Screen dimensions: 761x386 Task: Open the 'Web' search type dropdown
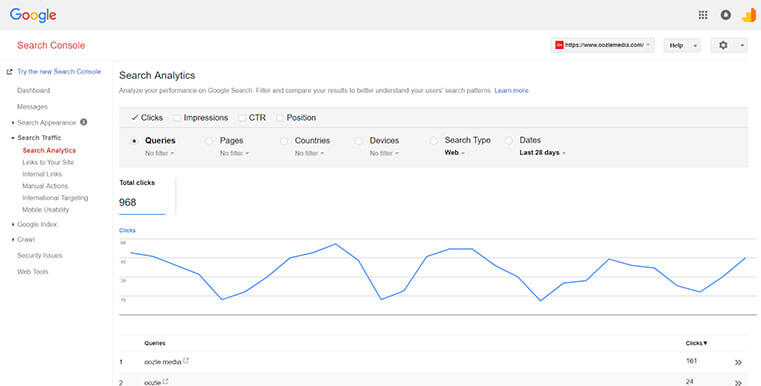click(x=455, y=152)
